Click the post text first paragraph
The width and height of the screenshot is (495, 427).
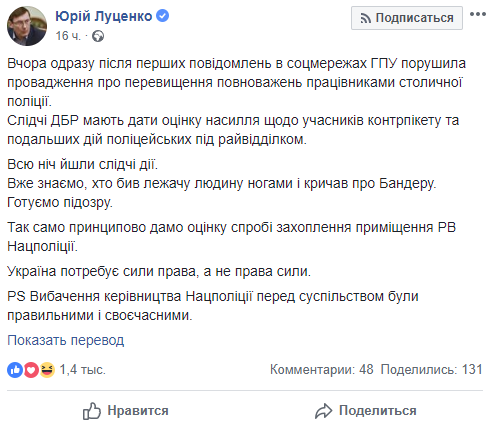pyautogui.click(x=236, y=82)
